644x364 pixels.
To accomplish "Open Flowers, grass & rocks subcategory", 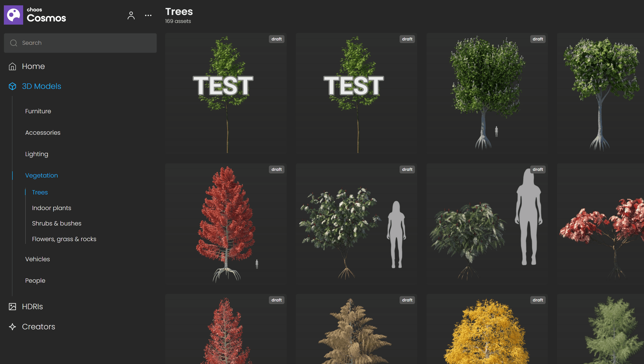I will pyautogui.click(x=64, y=239).
